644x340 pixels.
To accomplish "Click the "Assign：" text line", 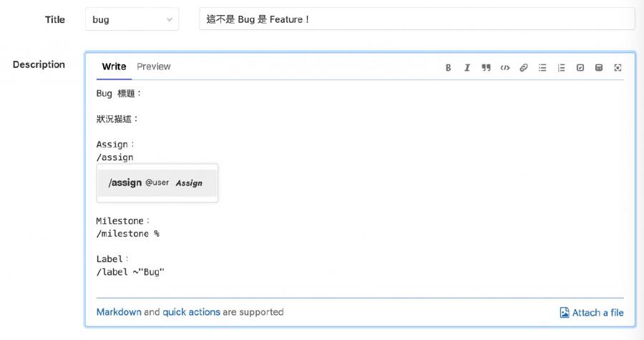I will tap(115, 145).
